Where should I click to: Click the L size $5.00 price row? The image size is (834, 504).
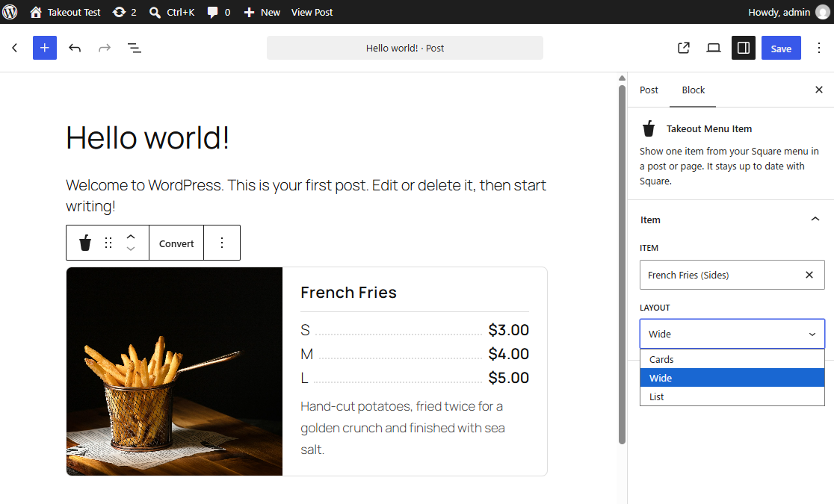[415, 378]
